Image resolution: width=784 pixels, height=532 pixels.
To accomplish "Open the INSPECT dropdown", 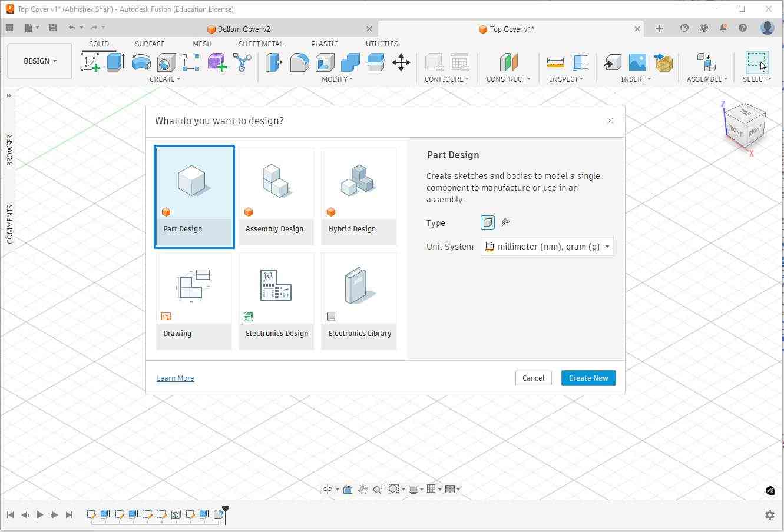I will 566,79.
